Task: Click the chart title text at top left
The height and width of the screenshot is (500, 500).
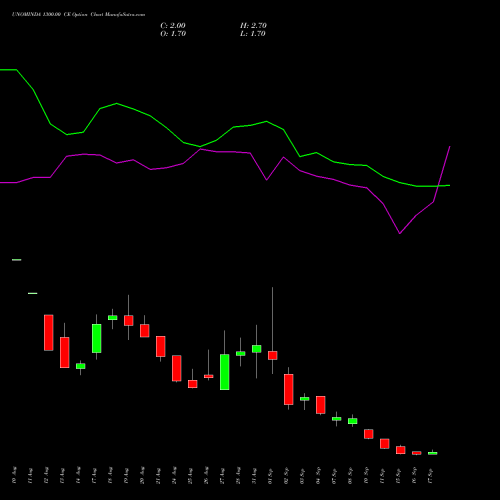Action: click(x=78, y=15)
